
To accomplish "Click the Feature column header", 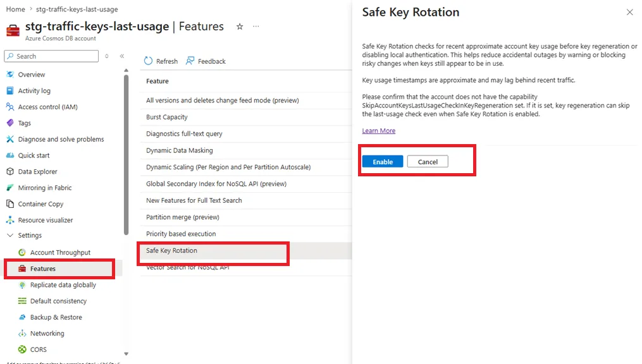I will [x=157, y=81].
